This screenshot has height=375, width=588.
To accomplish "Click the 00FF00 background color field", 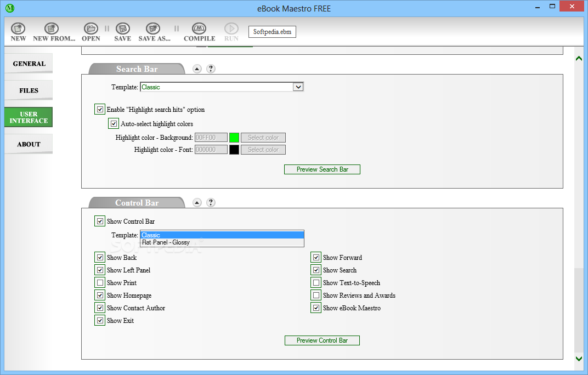I will point(211,138).
